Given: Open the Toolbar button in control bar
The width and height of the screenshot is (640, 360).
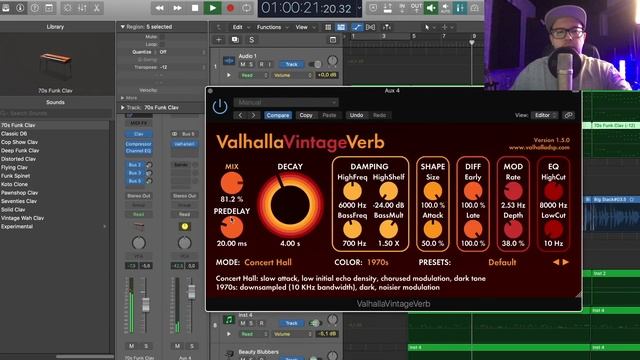Looking at the screenshot, I should pos(49,8).
